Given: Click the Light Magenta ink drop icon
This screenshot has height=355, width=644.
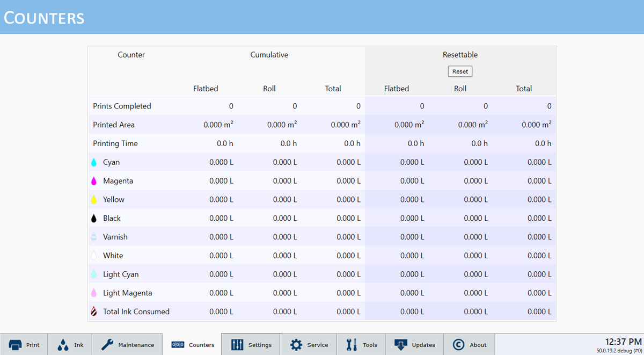Looking at the screenshot, I should click(94, 293).
